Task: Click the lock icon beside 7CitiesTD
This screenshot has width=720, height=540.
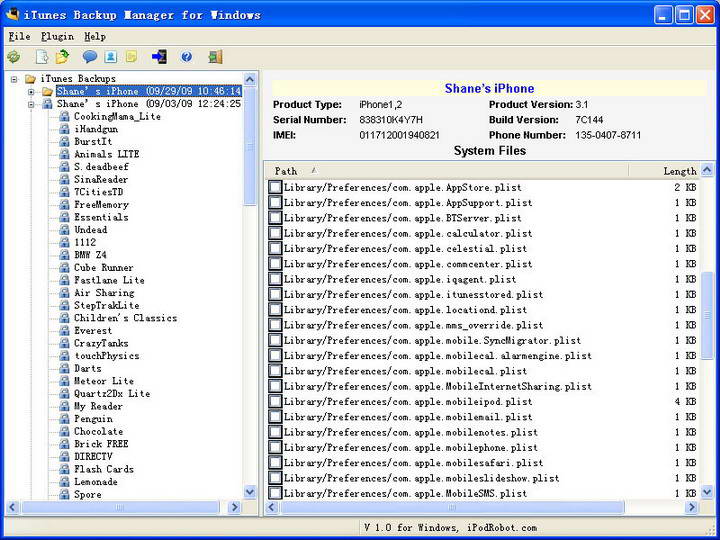Action: tap(65, 192)
